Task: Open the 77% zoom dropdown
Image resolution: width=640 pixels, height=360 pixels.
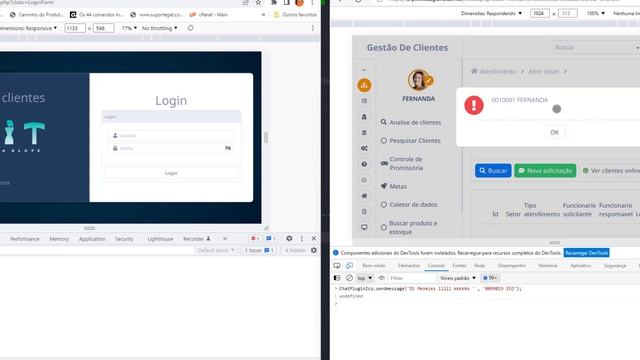Action: click(129, 28)
